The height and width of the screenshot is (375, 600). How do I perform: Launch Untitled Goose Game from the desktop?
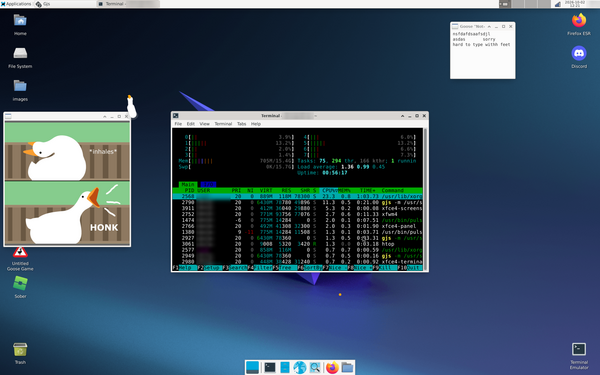[x=20, y=259]
